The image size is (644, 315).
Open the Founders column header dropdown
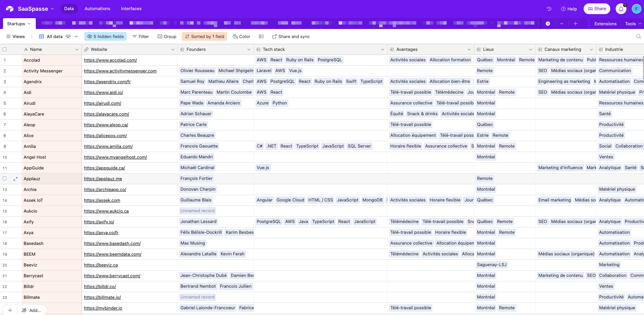point(249,50)
